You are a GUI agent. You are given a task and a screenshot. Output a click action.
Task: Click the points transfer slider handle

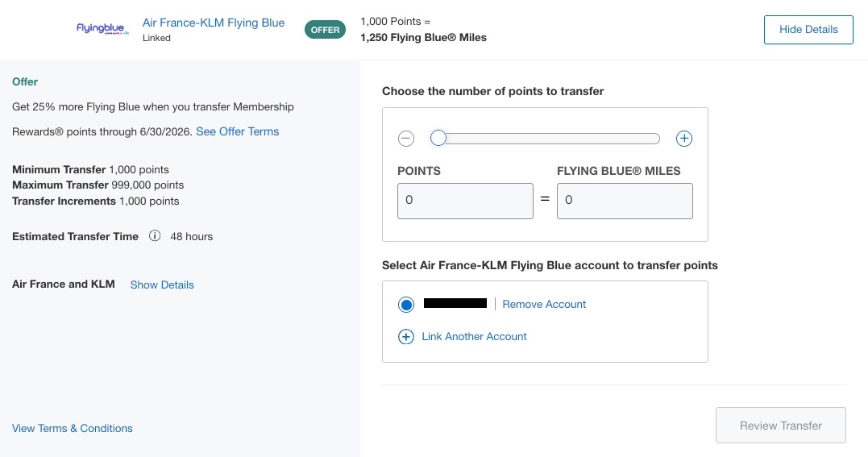[438, 139]
